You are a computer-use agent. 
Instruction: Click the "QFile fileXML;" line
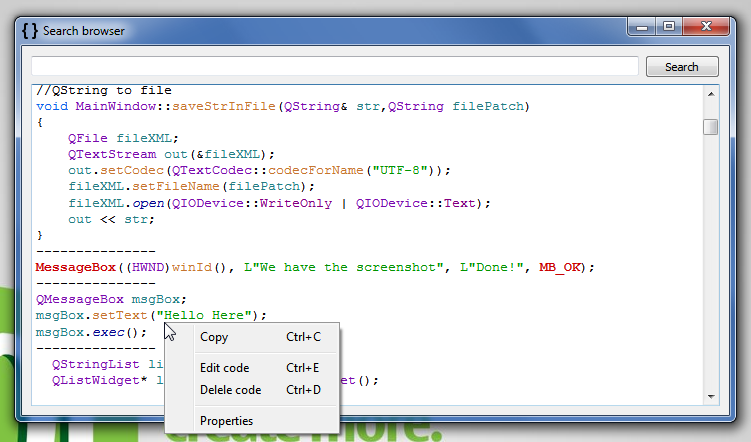[x=123, y=138]
